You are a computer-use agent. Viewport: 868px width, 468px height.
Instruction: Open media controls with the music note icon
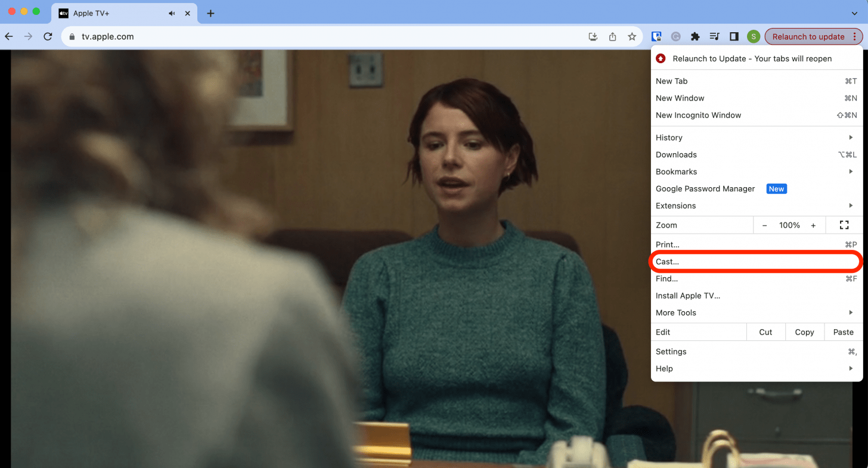pyautogui.click(x=714, y=36)
